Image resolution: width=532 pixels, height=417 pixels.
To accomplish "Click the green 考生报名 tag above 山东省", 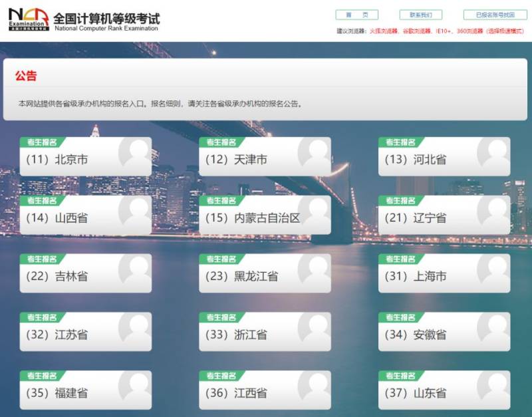I will click(401, 376).
